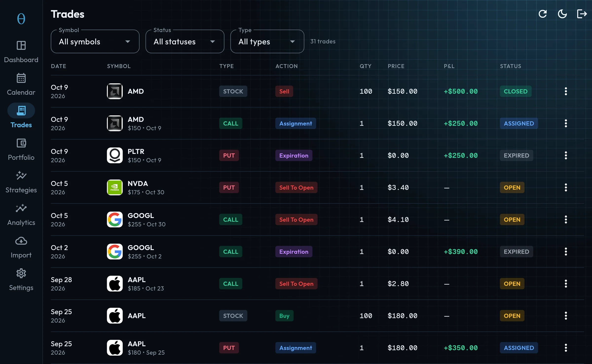Click the STATUS column header

[x=511, y=66]
